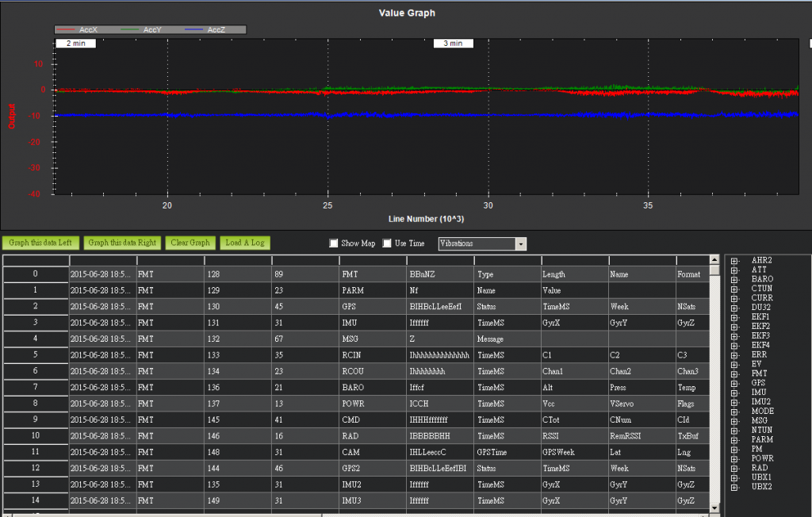Enable the Show Map checkbox

(x=334, y=243)
